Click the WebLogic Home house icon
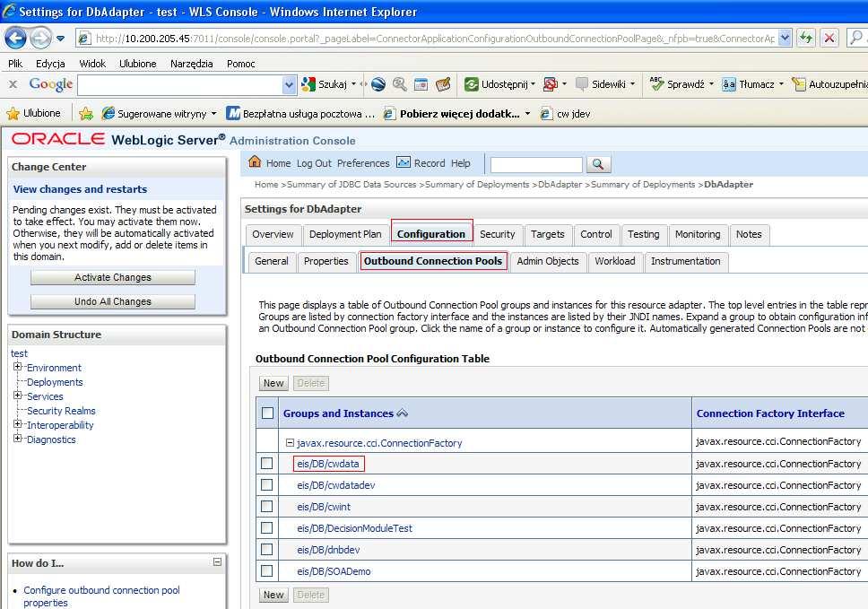Screen dimensions: 868x609 coord(255,161)
